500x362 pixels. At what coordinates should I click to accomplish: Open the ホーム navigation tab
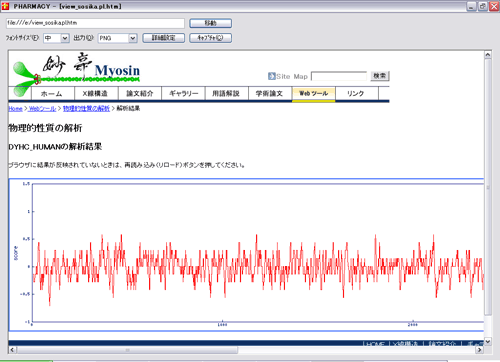52,94
